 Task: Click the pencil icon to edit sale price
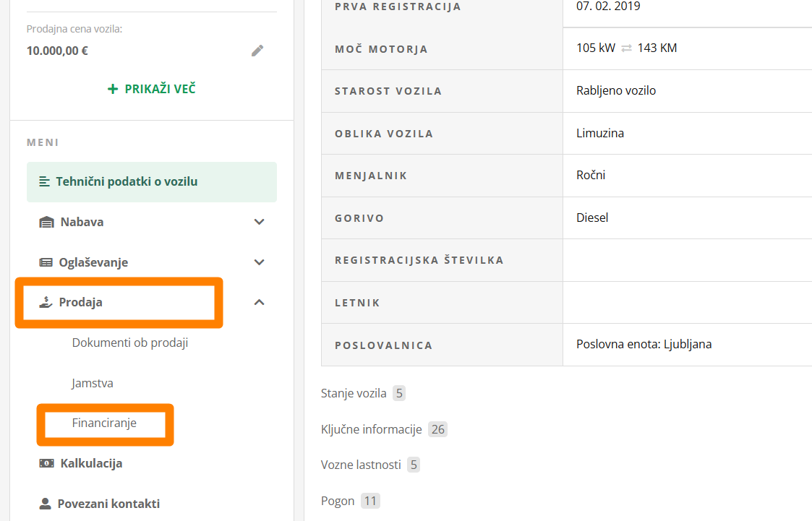pyautogui.click(x=257, y=51)
